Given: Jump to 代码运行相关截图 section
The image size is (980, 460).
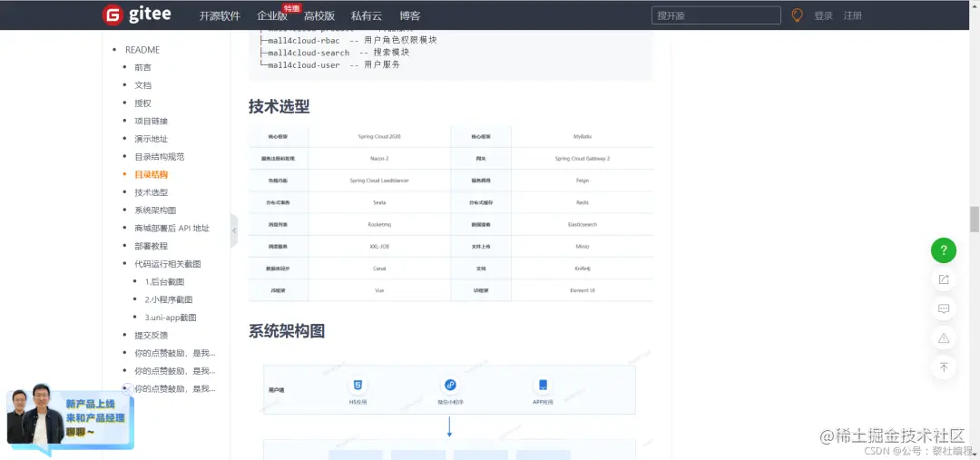Looking at the screenshot, I should (x=168, y=264).
